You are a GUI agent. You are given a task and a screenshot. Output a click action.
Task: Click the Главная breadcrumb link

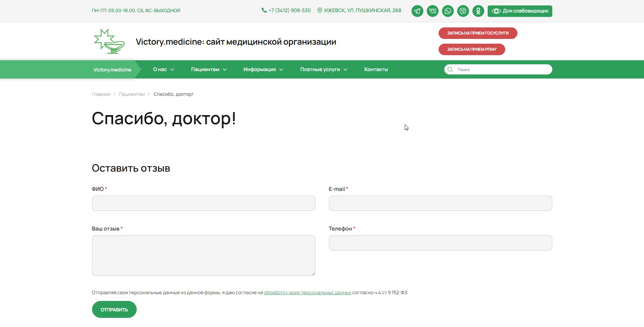pos(101,94)
